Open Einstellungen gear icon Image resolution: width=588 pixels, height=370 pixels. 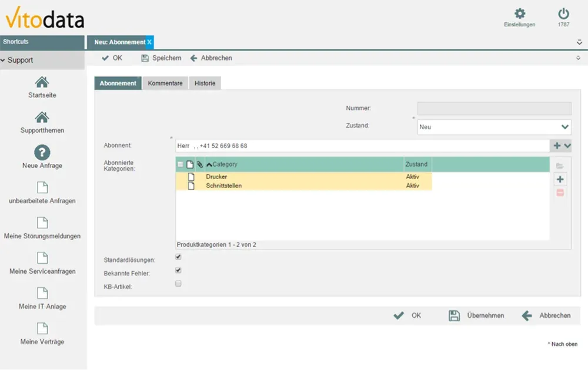519,14
